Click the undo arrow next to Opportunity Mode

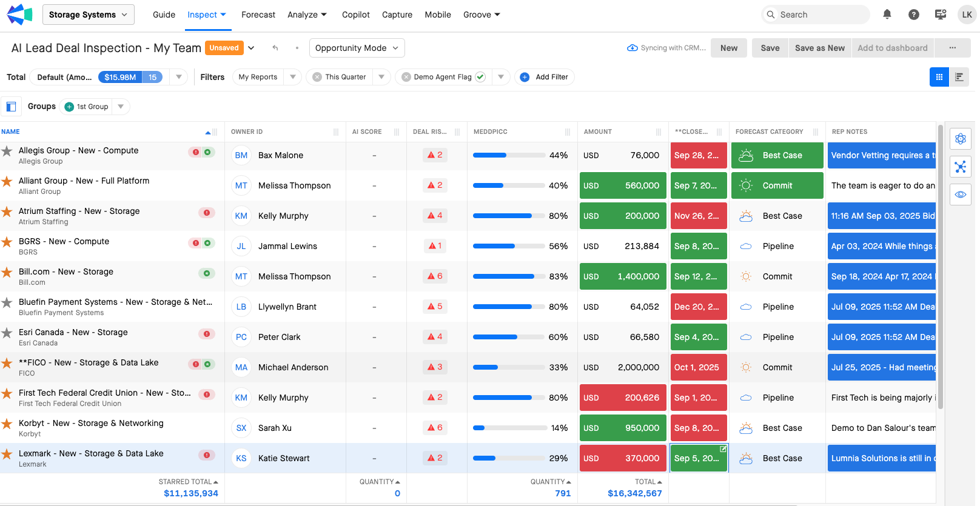click(275, 48)
